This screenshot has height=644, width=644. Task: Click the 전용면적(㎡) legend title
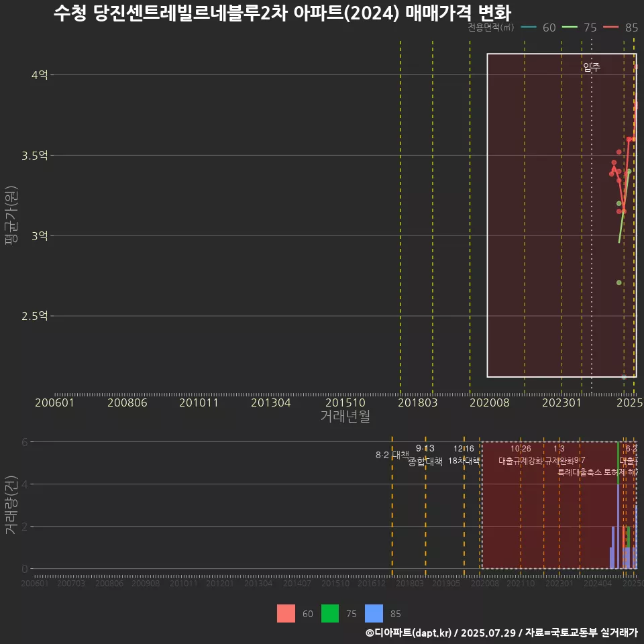tap(491, 28)
